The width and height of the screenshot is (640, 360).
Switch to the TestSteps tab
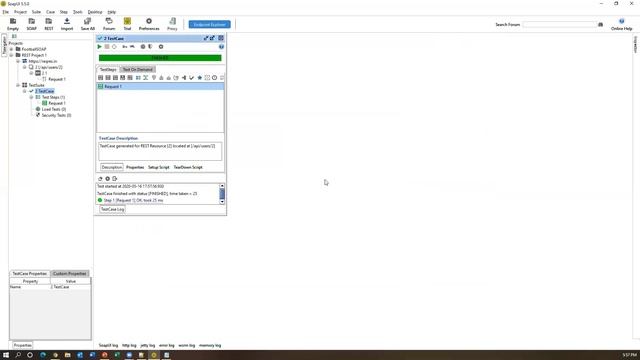108,69
